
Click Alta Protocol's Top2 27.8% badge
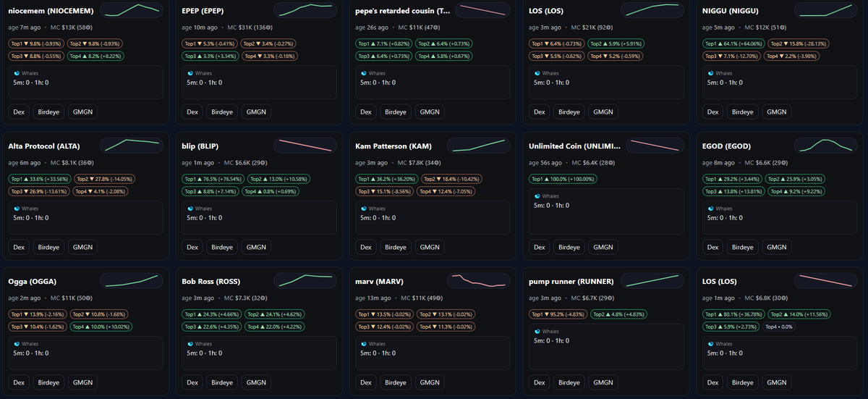(103, 179)
